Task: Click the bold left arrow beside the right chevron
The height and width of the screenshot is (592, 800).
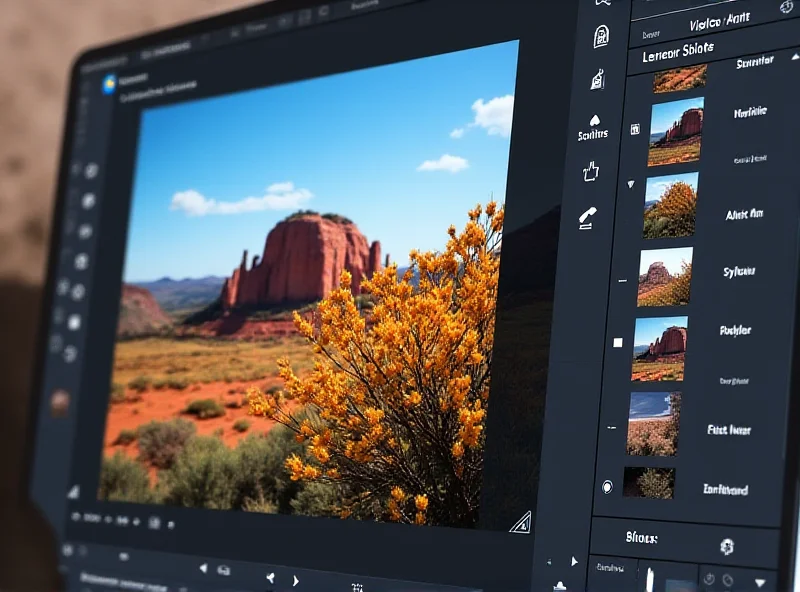Action: (x=270, y=578)
